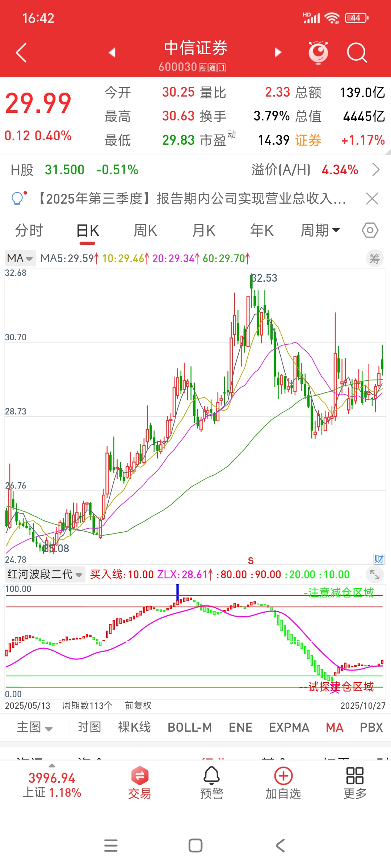Tap the S sell marker on chart
This screenshot has height=868, width=391.
pos(251,561)
